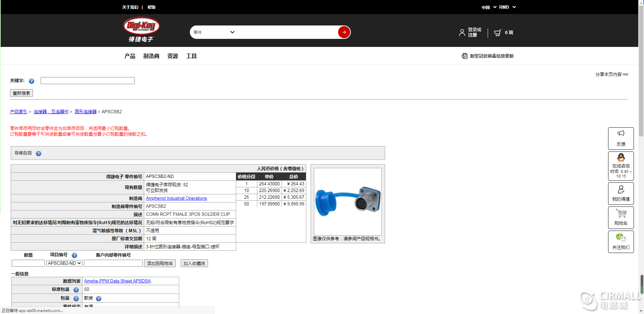Click 登录或注册 login link

(x=475, y=32)
